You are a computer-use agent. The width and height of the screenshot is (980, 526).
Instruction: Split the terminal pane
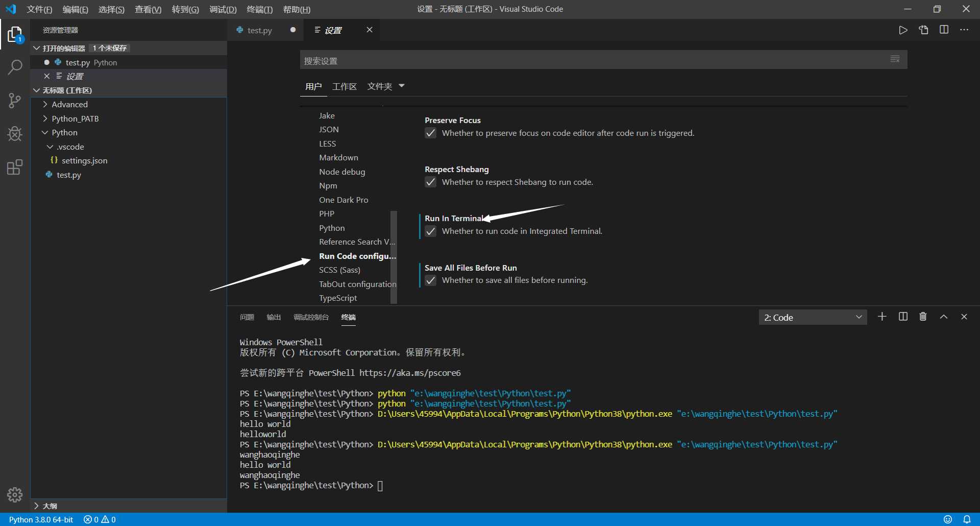coord(903,317)
